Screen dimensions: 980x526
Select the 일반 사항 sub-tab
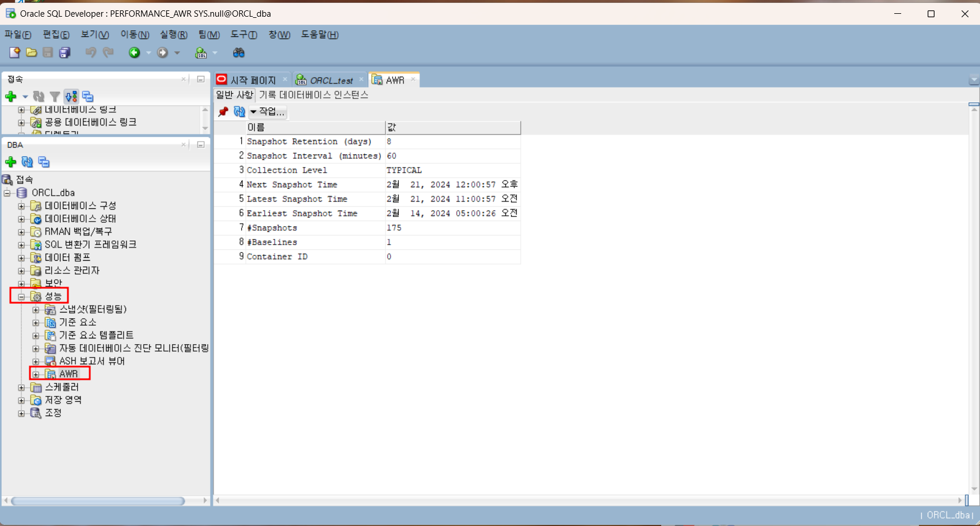coord(234,95)
